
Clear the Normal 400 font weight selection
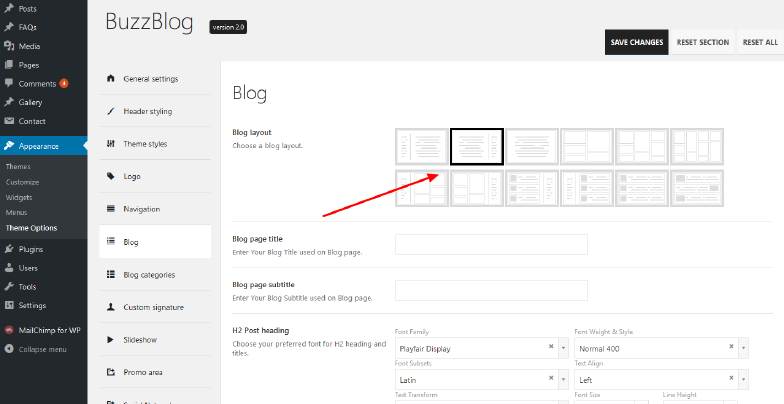tap(731, 346)
